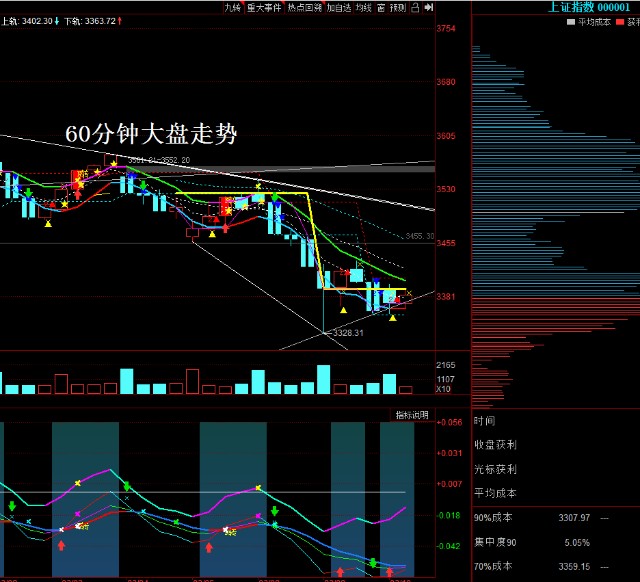Screen dimensions: 640x582
Task: Click the tallest cyan volume bar
Action: coord(323,379)
